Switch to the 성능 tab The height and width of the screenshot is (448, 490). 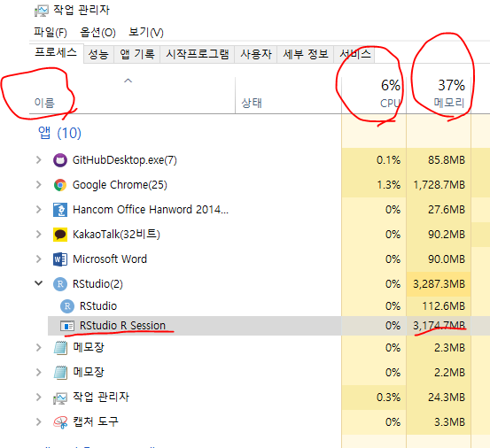98,54
